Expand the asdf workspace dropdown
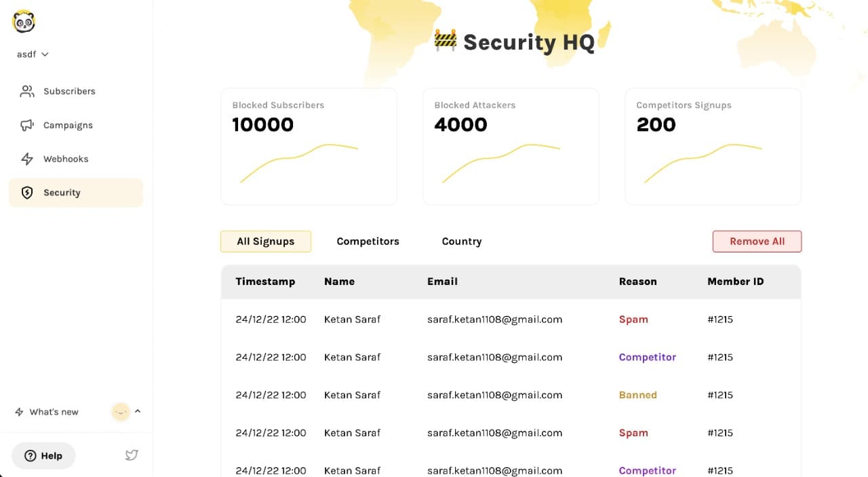Viewport: 868px width, 477px height. (x=33, y=54)
